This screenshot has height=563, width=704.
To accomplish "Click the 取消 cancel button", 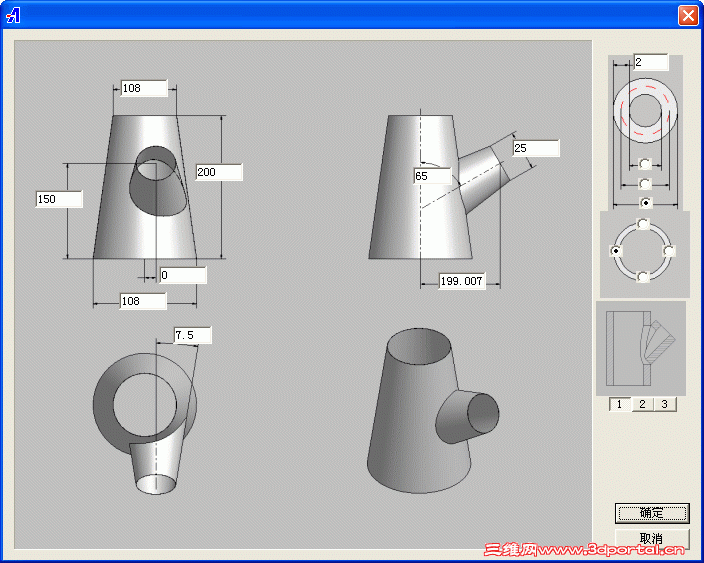I will point(652,538).
